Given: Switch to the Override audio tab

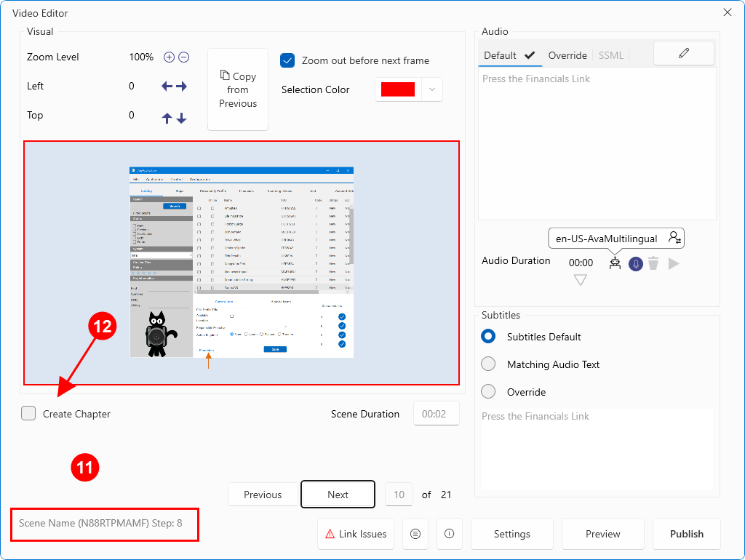Looking at the screenshot, I should pyautogui.click(x=567, y=55).
